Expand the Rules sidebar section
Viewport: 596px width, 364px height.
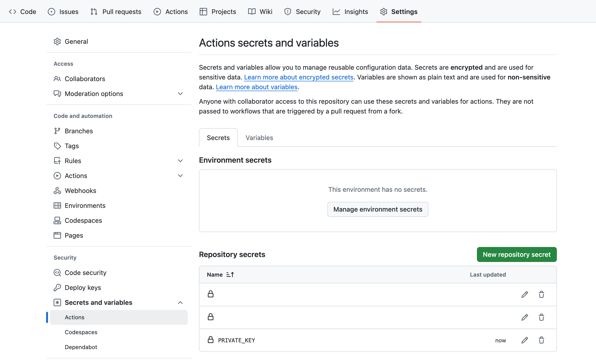point(180,161)
